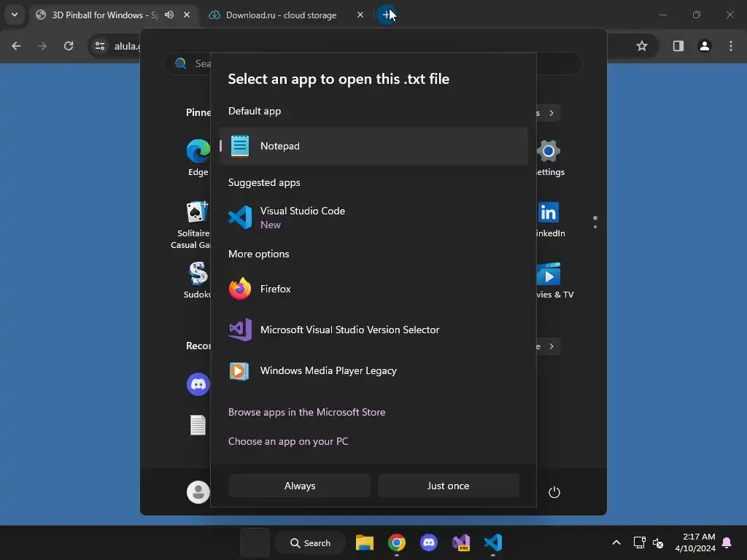Screen dimensions: 747x560
Task: Open Settings gear in Start menu
Action: coord(549,157)
